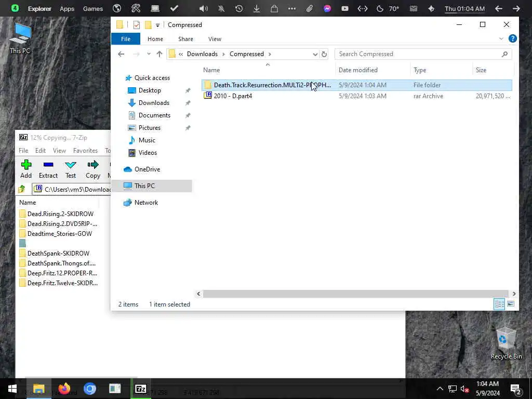Click the 7-Zip path address field
532x399 pixels.
pos(72,189)
